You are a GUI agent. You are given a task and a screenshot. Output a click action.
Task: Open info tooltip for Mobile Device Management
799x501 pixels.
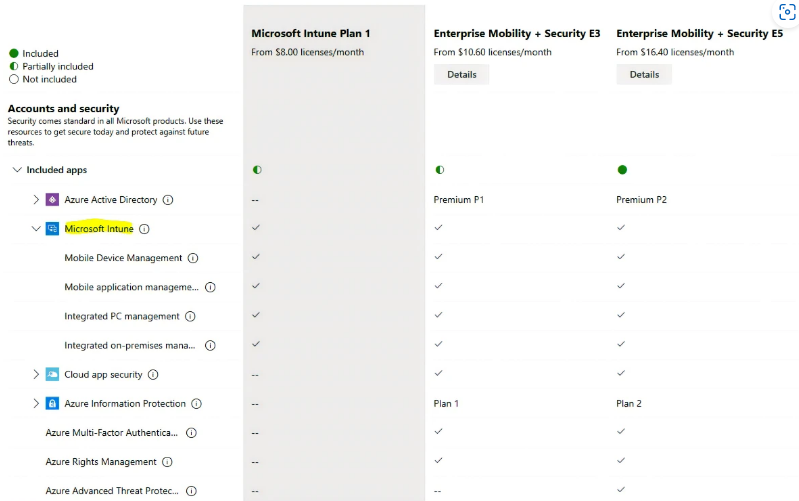(193, 258)
